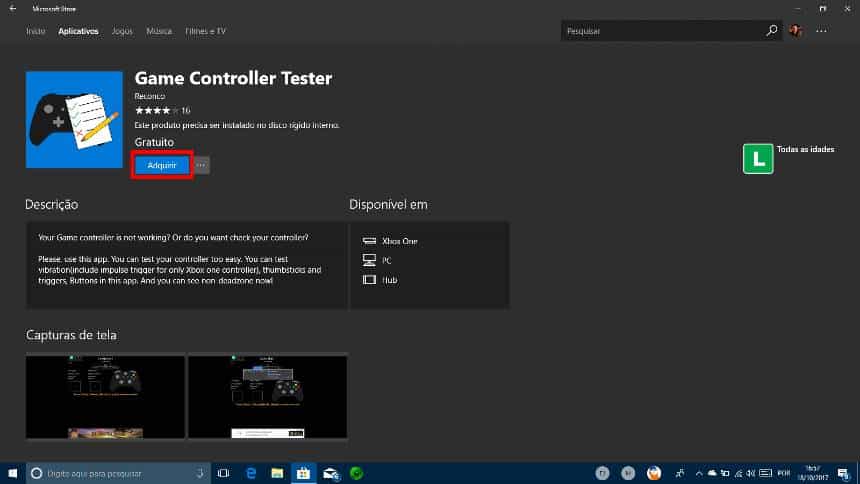Click the POR language indicator

(784, 473)
